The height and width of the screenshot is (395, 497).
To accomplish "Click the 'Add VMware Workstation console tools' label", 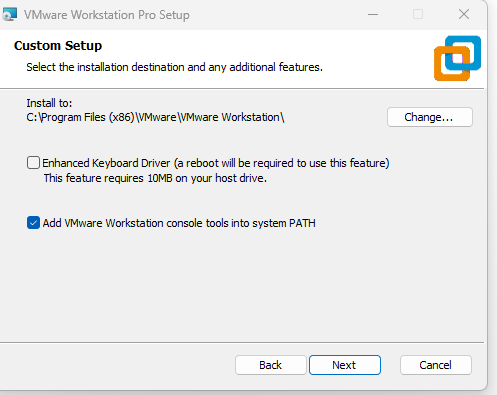I will click(x=179, y=223).
